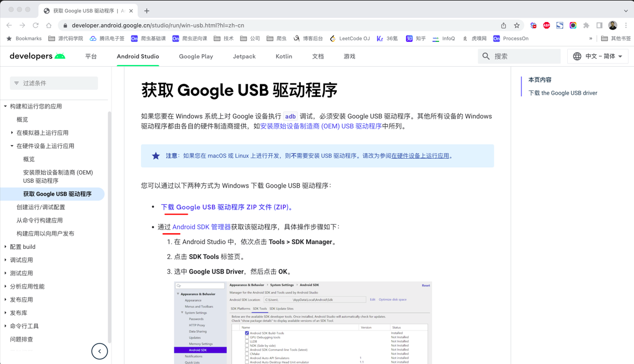634x364 pixels.
Task: Click the 搜索 search field
Action: tap(519, 56)
